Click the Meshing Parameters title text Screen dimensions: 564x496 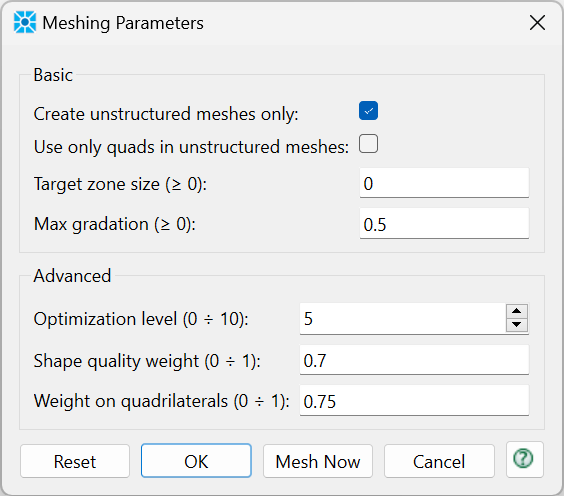pos(123,23)
